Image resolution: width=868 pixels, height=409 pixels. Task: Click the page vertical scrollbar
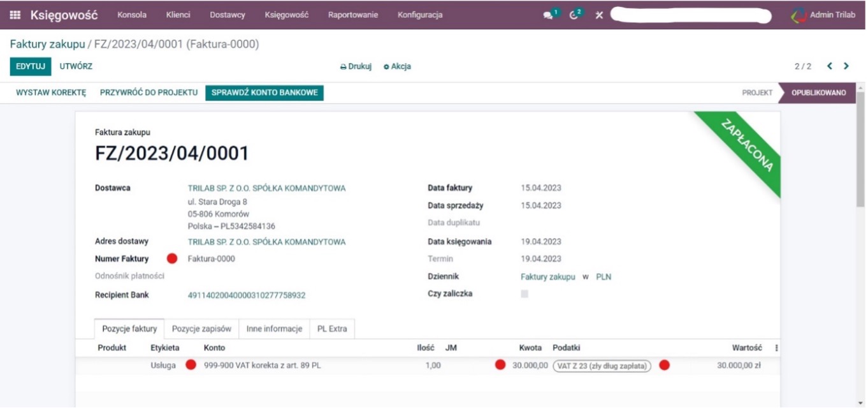860,150
